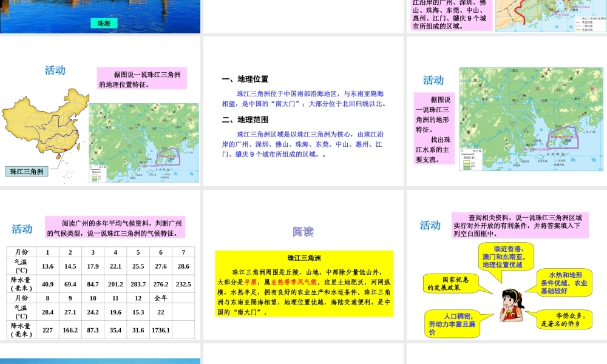The width and height of the screenshot is (607, 364).
Task: Select the pink box about 地形特征 and 珠江水系
Action: 434,129
